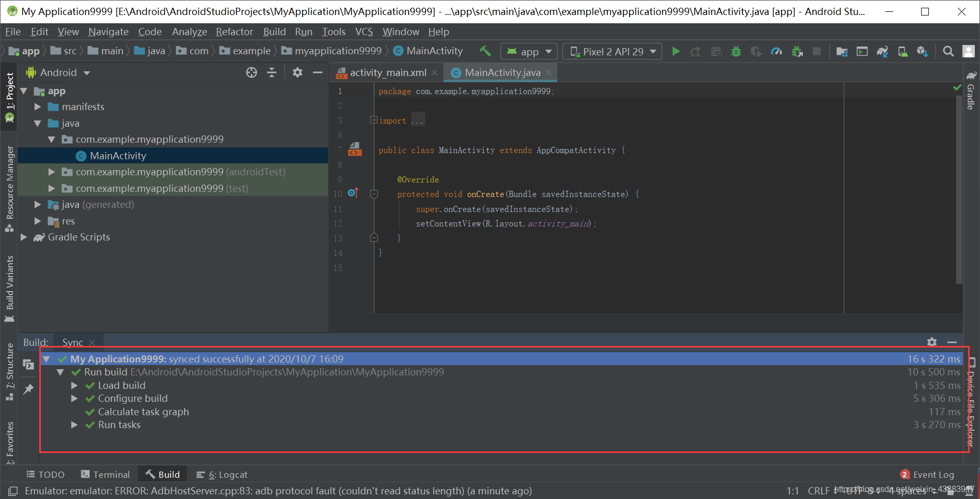Open the Profiler gauge icon
Image resolution: width=980 pixels, height=499 pixels.
click(776, 51)
